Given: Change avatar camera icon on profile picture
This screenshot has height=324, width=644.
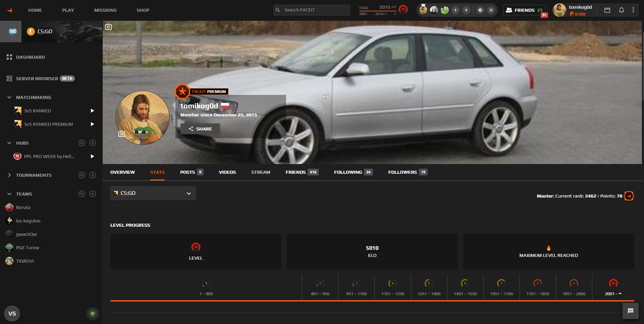Looking at the screenshot, I should (x=122, y=134).
